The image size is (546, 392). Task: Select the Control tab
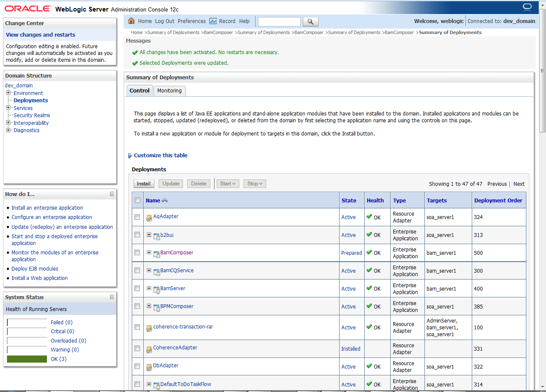139,91
